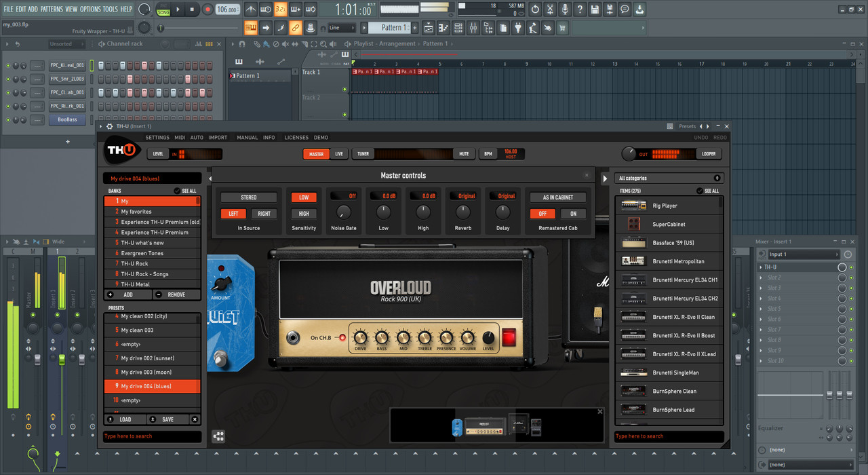
Task: Open the FILE menu
Action: coord(9,9)
